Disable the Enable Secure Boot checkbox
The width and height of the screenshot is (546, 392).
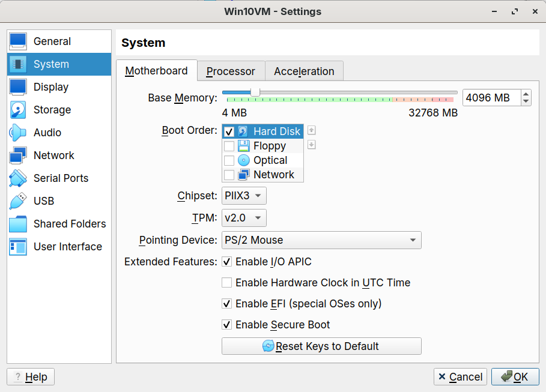(227, 325)
